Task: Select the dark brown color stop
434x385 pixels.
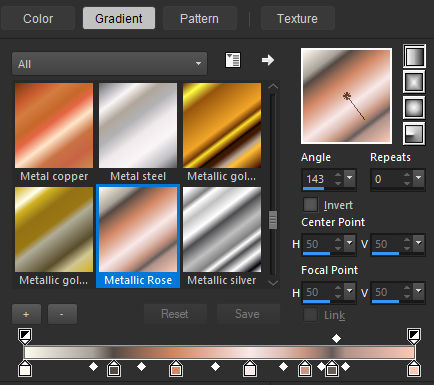Action: point(114,369)
